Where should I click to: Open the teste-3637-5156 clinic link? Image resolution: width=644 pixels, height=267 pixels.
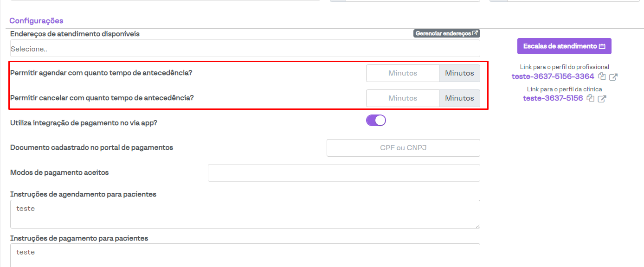(553, 98)
